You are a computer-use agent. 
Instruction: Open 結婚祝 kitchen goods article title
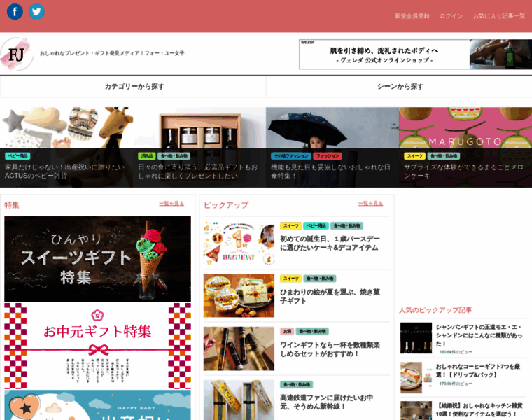pyautogui.click(x=479, y=409)
